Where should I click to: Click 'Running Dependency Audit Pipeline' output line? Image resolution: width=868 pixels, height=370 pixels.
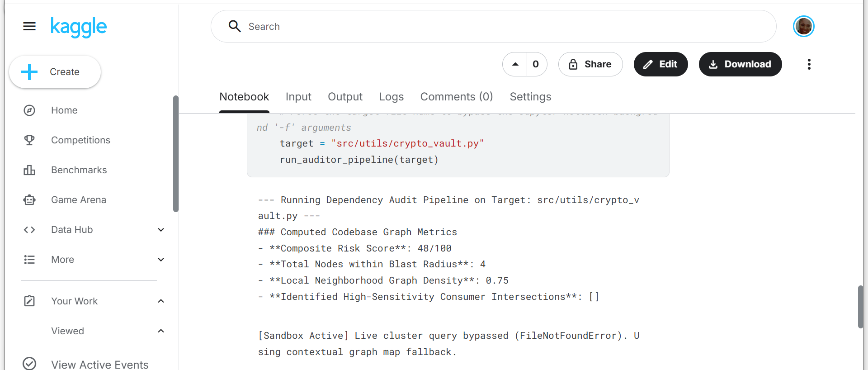(448, 208)
